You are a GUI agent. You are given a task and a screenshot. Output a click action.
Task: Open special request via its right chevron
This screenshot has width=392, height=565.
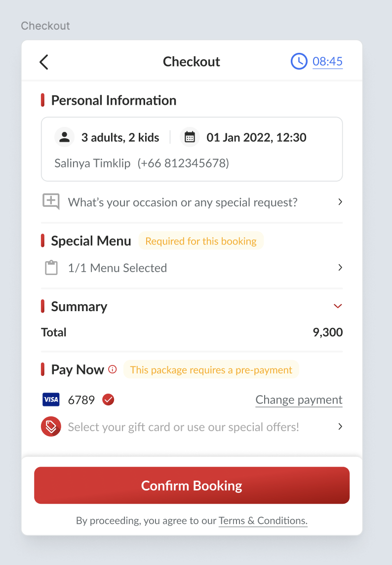coord(340,202)
